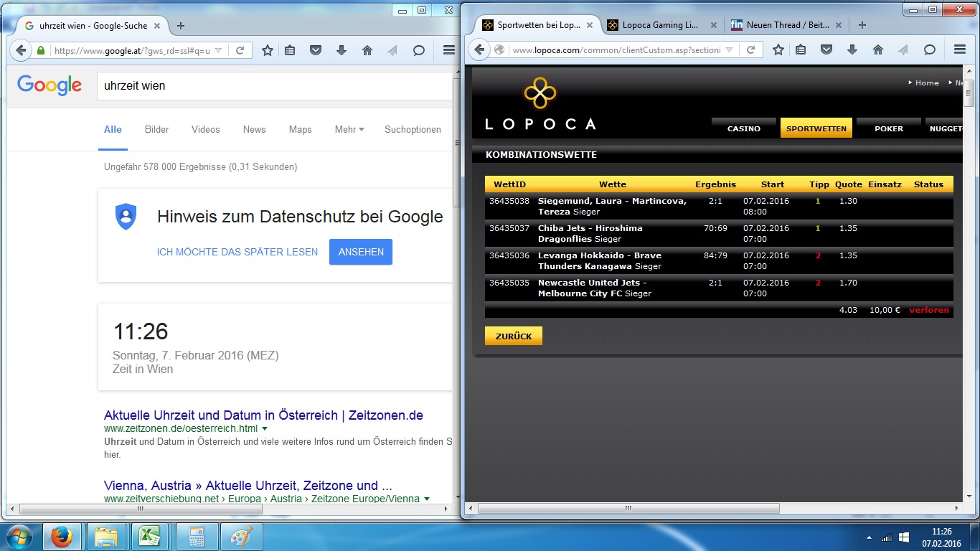
Task: Click horizontal scrollbar of Lopoca window
Action: click(628, 508)
